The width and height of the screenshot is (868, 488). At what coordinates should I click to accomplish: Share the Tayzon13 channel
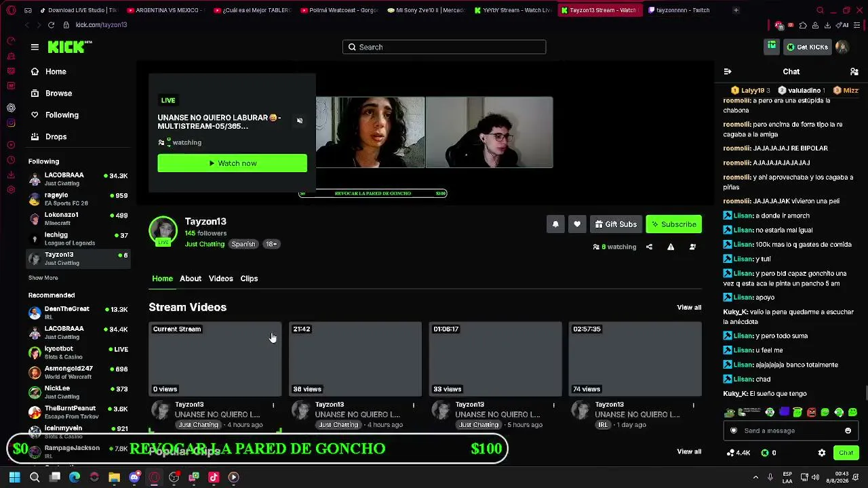(649, 247)
